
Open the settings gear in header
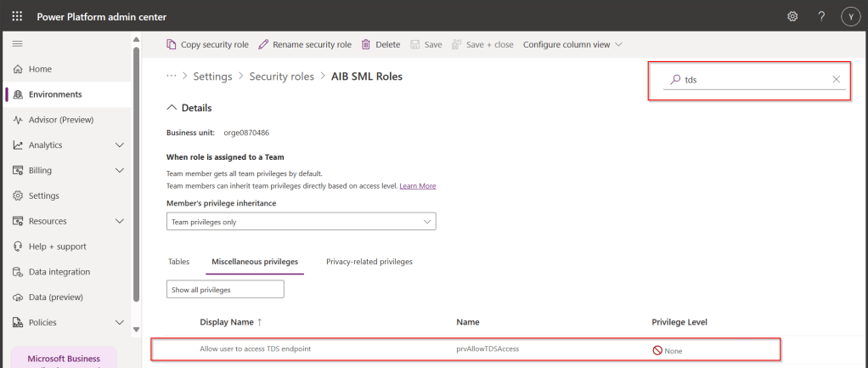tap(792, 16)
